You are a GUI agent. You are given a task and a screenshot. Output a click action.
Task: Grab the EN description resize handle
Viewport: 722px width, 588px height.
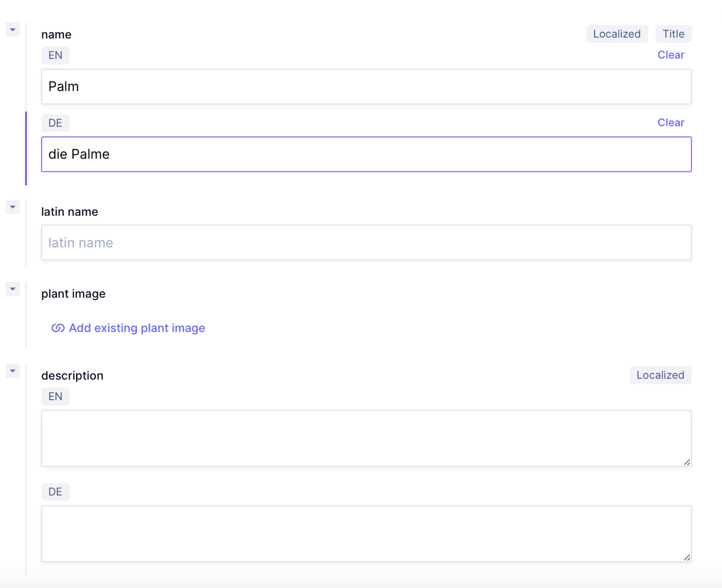click(x=687, y=462)
